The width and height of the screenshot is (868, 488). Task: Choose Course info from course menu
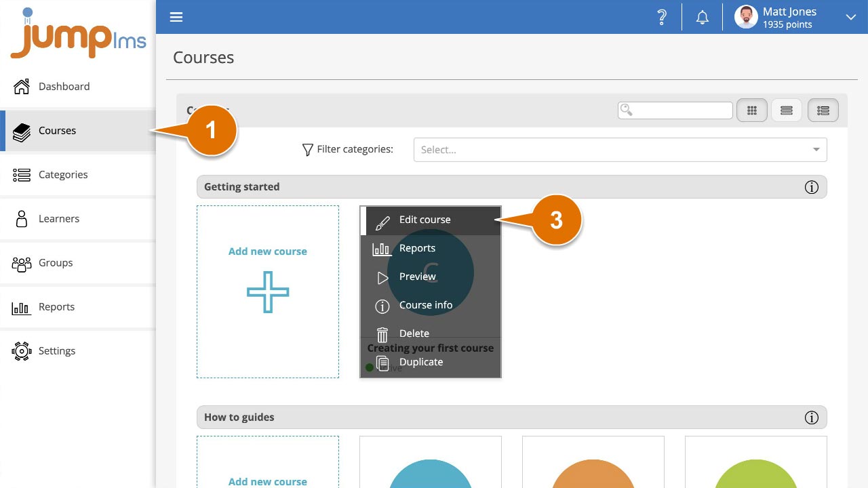pos(431,306)
